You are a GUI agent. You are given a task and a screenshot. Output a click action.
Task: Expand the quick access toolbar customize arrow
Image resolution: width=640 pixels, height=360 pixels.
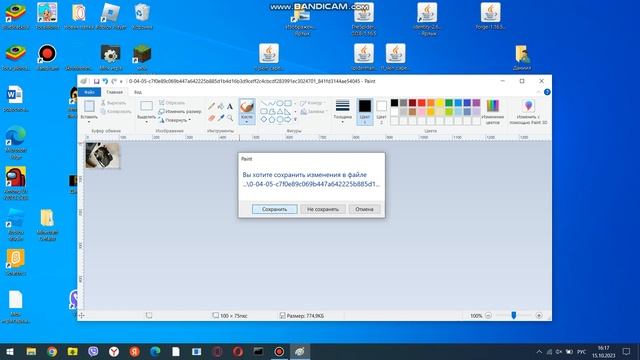coord(121,82)
